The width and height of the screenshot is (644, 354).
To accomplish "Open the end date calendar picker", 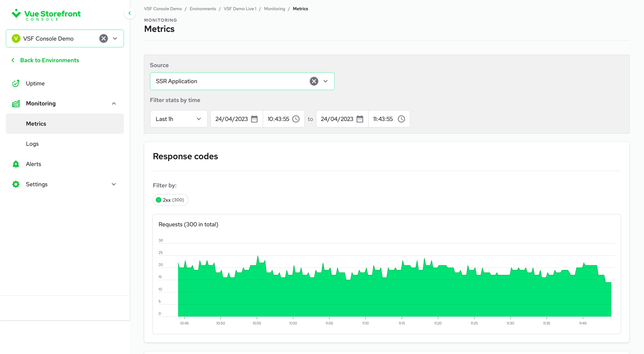I will 360,119.
